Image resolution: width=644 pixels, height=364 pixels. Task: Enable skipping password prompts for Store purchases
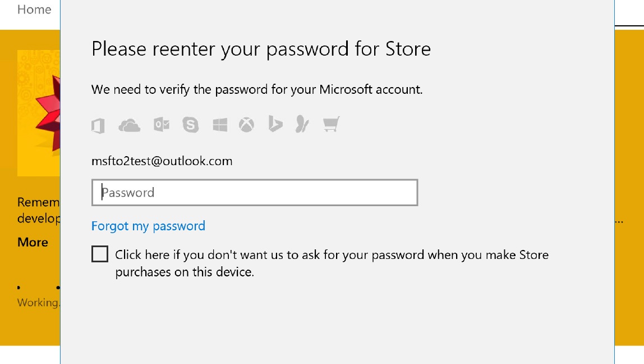click(x=100, y=254)
